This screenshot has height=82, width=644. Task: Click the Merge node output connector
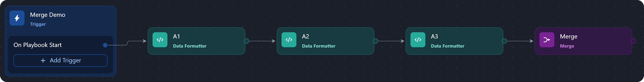tap(634, 41)
